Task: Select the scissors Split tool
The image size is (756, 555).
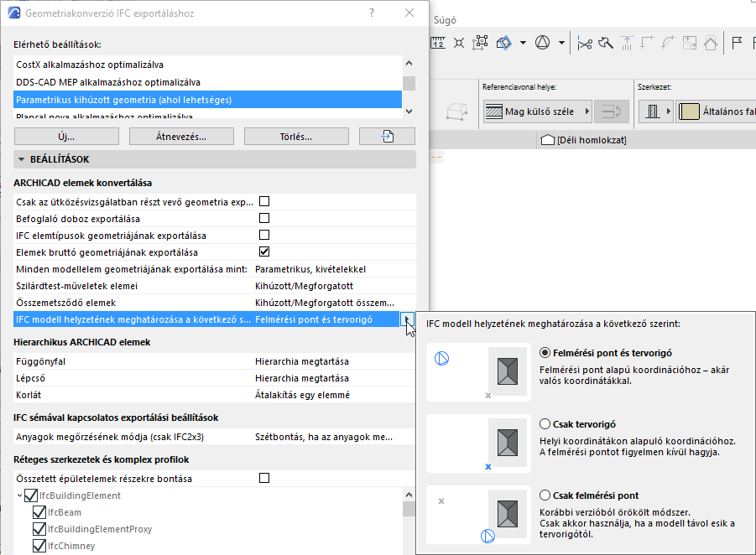Action: point(585,44)
